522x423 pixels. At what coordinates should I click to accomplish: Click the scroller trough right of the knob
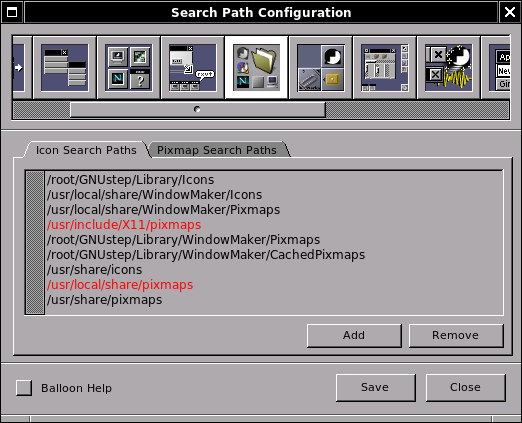pyautogui.click(x=417, y=110)
